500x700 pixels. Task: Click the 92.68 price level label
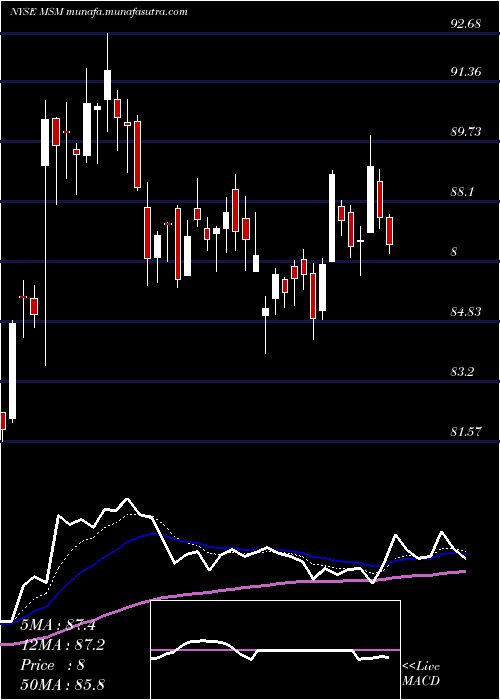click(466, 24)
